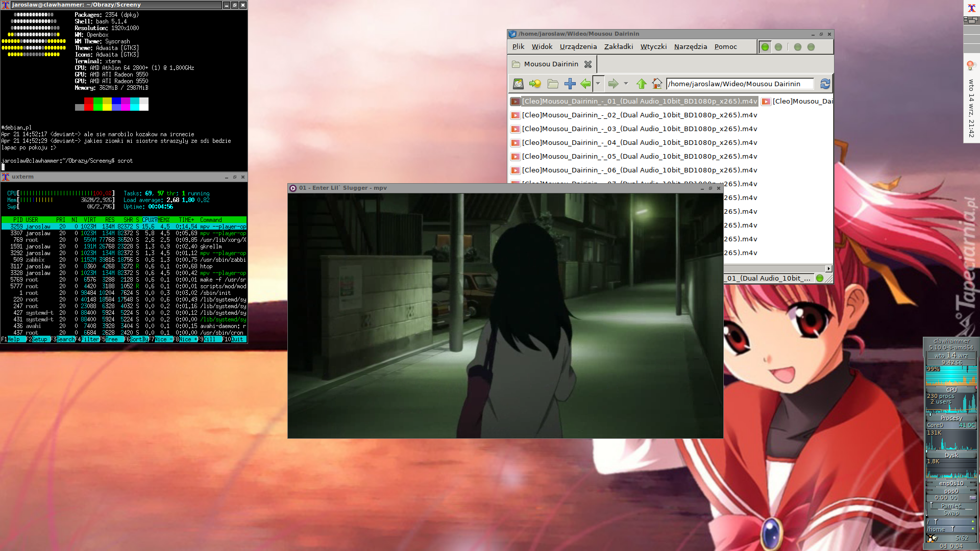The width and height of the screenshot is (980, 551).
Task: Open the forward history dropdown arrow
Action: pyautogui.click(x=626, y=84)
